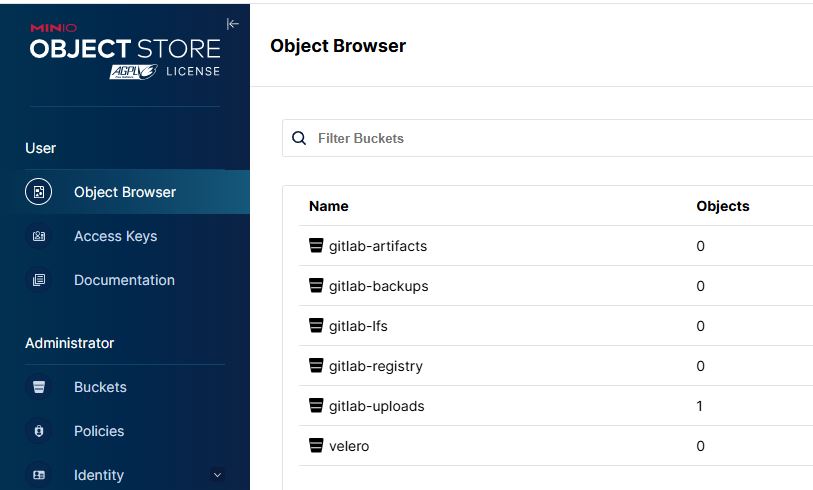This screenshot has width=813, height=490.
Task: Click the Identity sidebar icon
Action: [x=39, y=475]
